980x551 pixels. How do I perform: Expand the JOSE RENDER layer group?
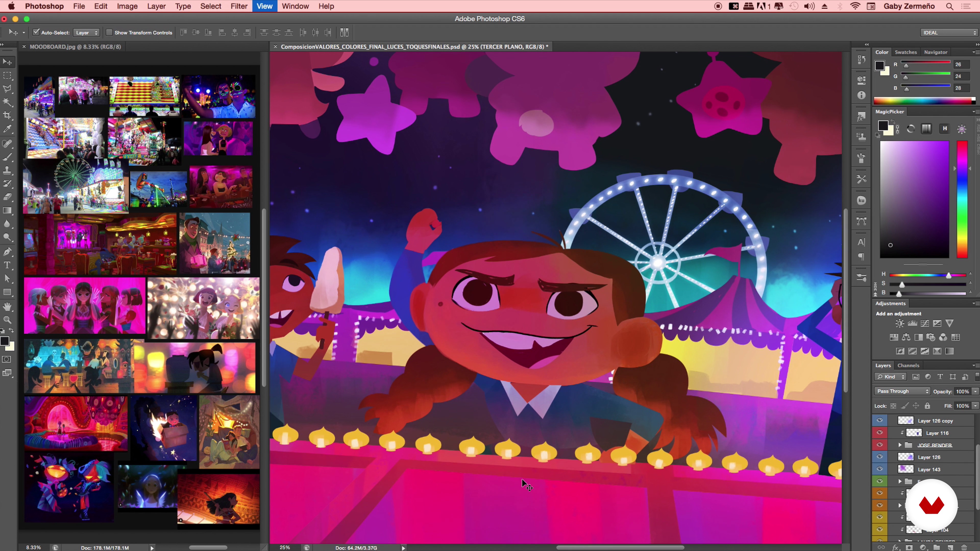click(900, 445)
